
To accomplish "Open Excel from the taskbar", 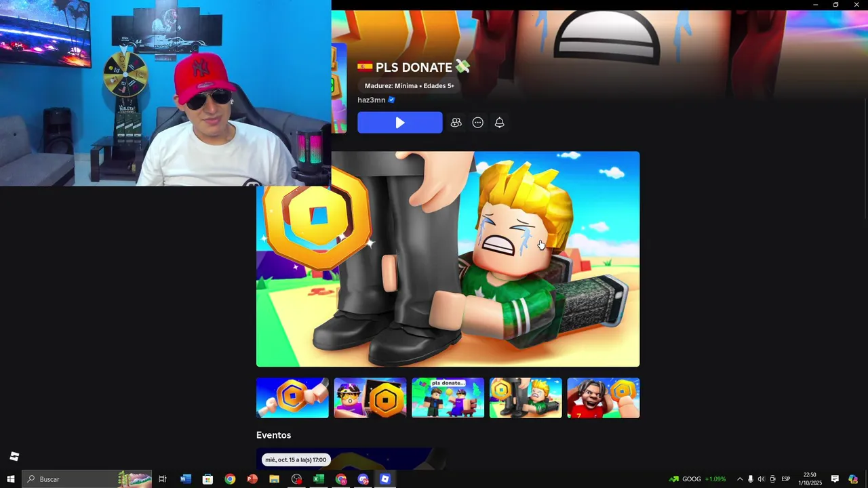I will click(x=319, y=479).
